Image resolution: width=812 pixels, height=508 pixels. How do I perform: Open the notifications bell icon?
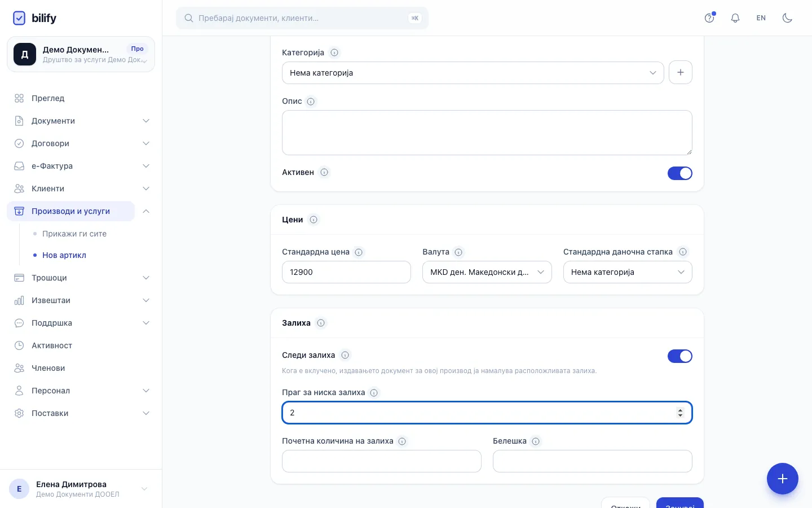[735, 18]
